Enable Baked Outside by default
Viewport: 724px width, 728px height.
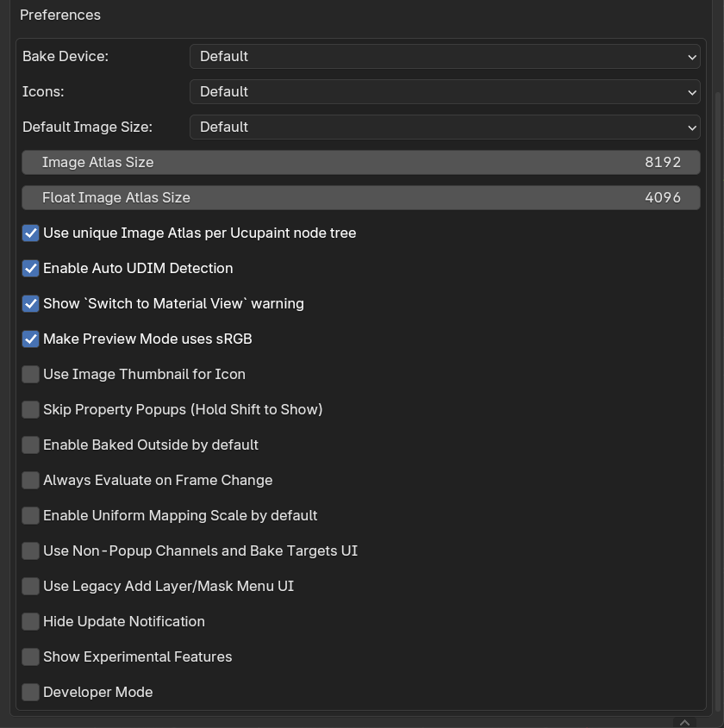[x=31, y=445]
